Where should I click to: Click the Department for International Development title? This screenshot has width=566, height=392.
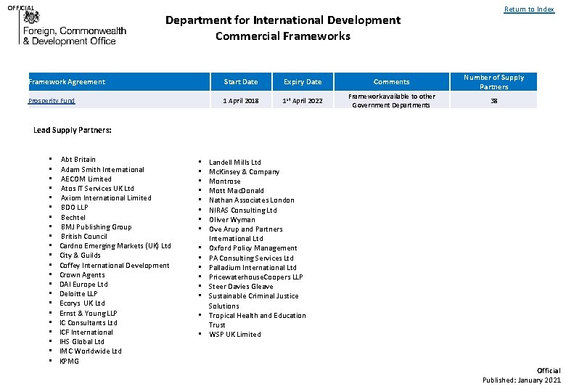pyautogui.click(x=283, y=20)
